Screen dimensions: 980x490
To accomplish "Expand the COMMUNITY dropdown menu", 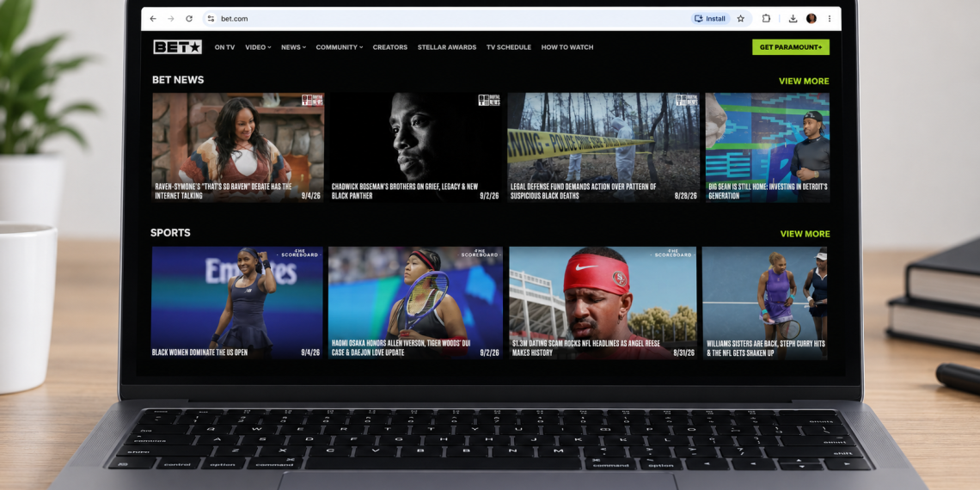I will pos(340,47).
